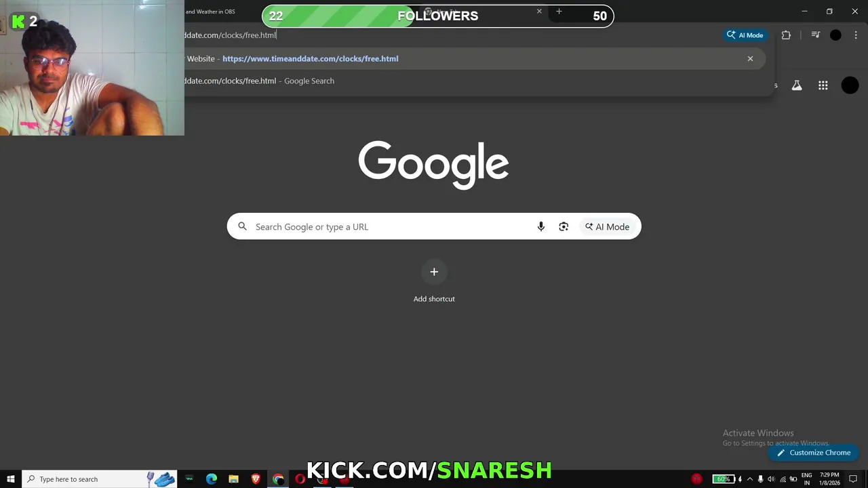Open Customize Chrome panel
This screenshot has height=488, width=868.
(x=814, y=453)
